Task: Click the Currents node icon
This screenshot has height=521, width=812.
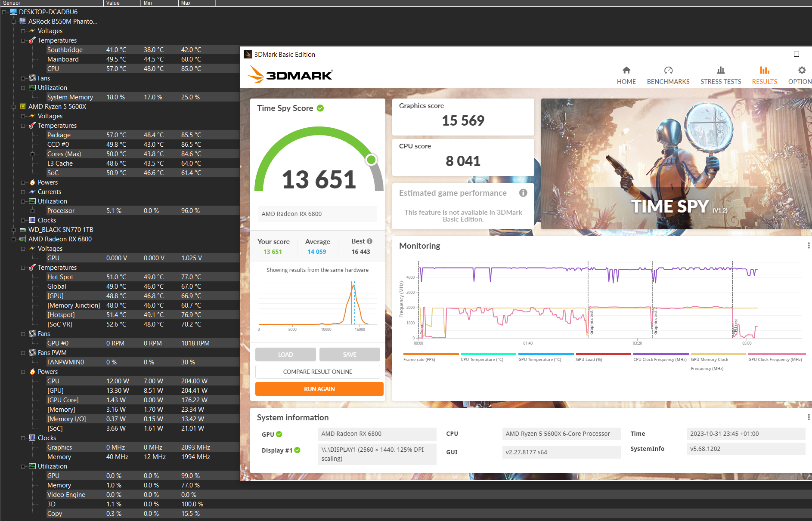Action: tap(32, 191)
